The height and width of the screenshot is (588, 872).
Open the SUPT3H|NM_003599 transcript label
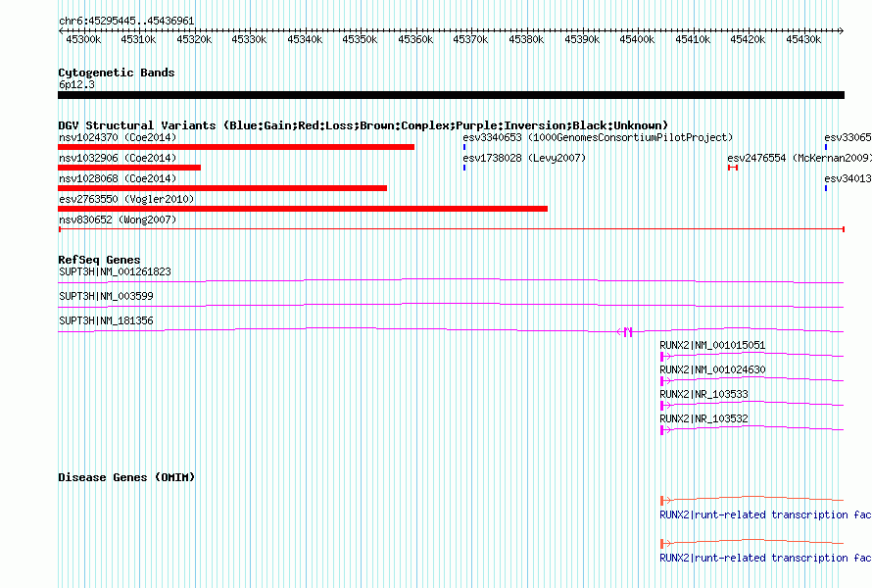coord(106,297)
